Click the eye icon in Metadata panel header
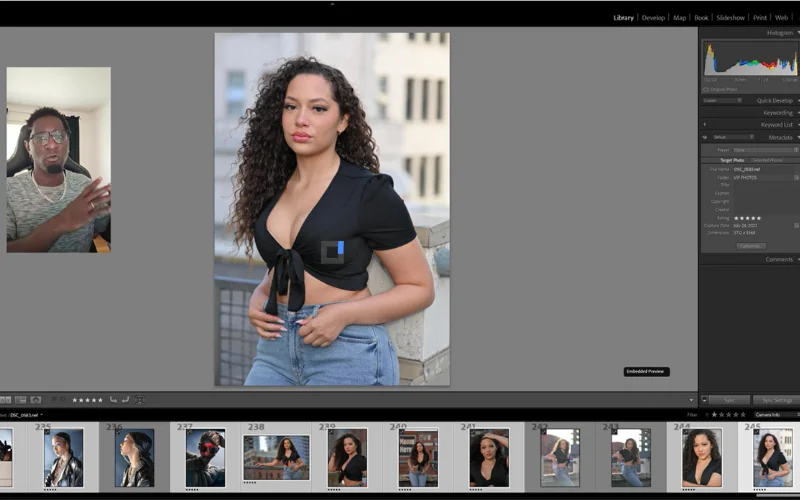 (704, 137)
